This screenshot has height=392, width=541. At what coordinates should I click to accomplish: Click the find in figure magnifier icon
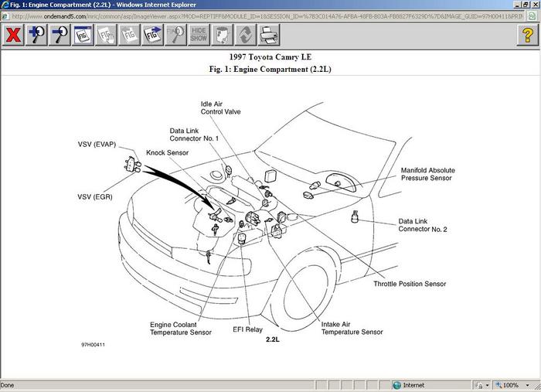[x=176, y=35]
